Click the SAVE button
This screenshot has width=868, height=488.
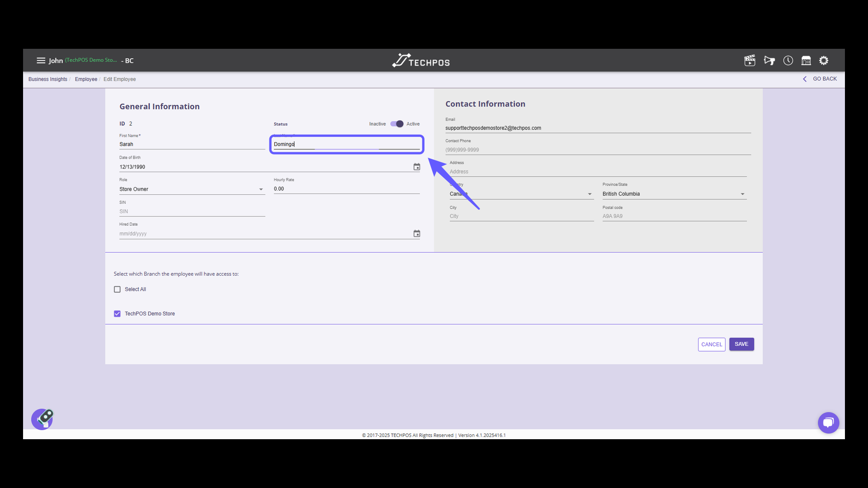click(741, 344)
